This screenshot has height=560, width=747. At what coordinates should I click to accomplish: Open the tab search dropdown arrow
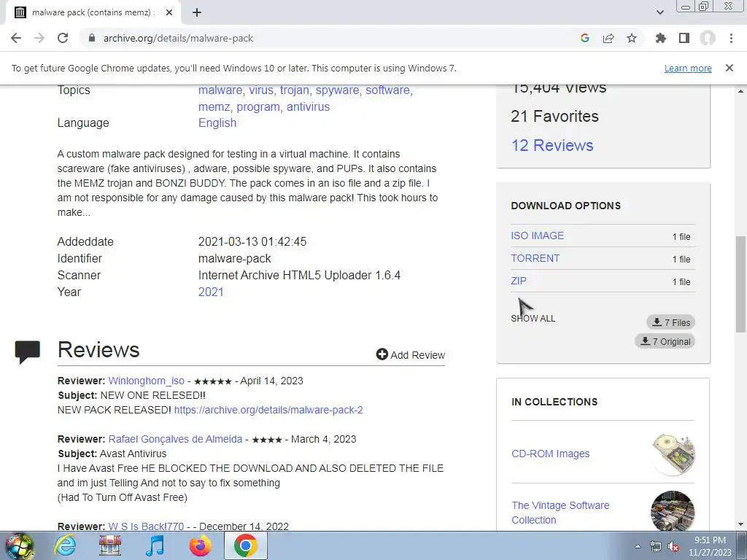coord(659,12)
